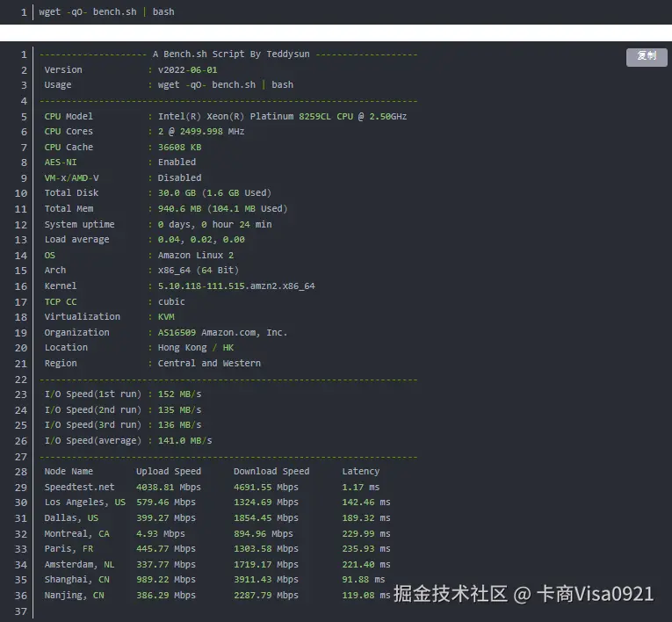Click node name 'Shanghai, CN'

tap(76, 580)
